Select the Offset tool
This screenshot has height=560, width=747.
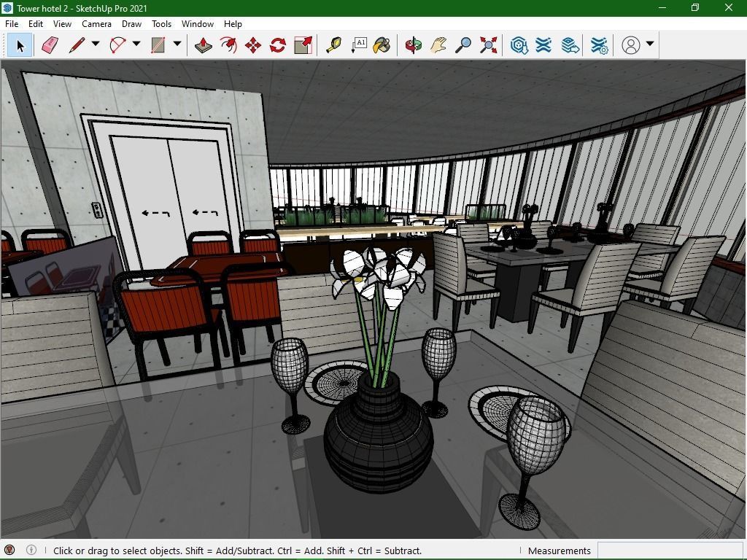pos(228,45)
